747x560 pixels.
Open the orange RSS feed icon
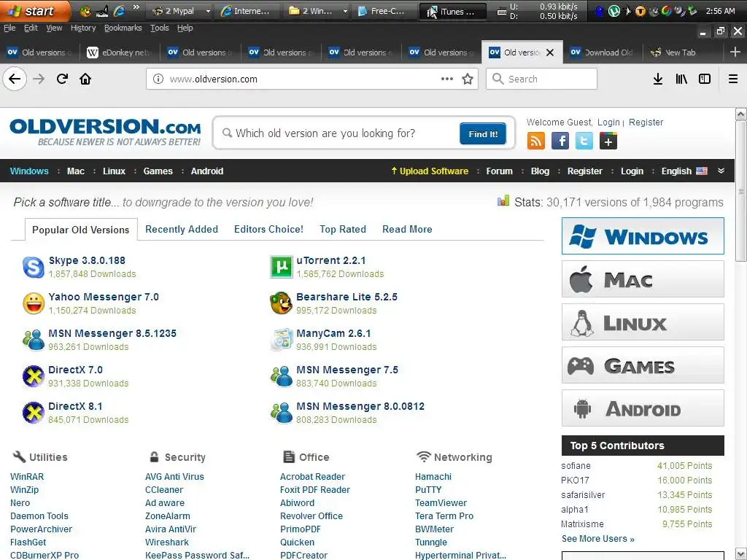[x=536, y=141]
